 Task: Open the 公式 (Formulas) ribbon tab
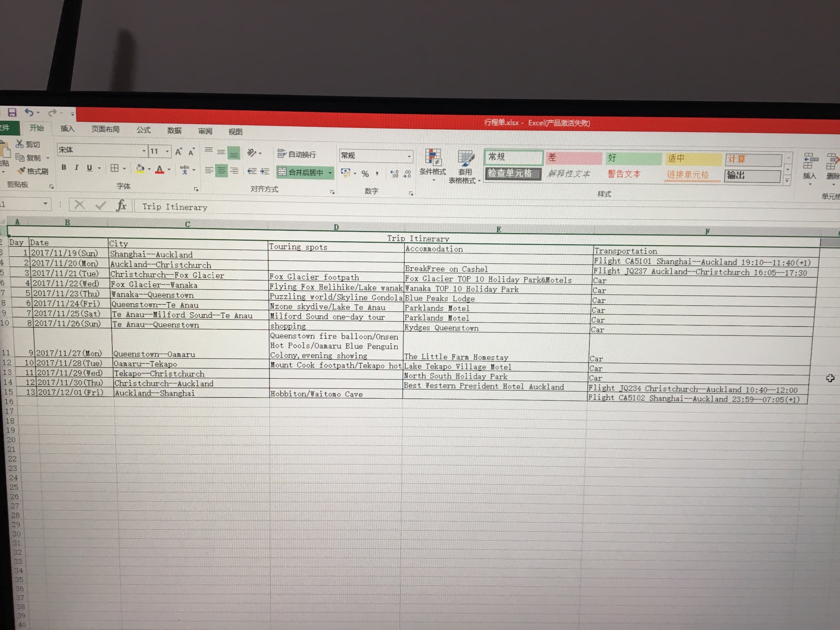tap(143, 130)
